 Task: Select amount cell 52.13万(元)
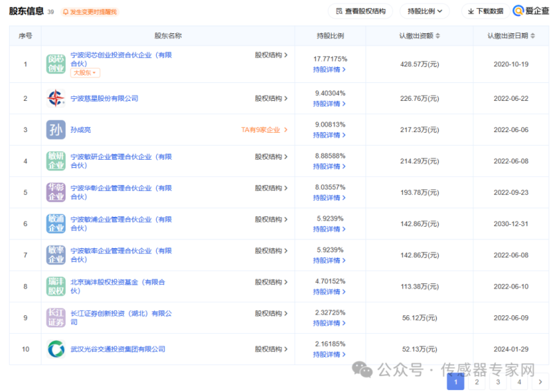[420, 349]
